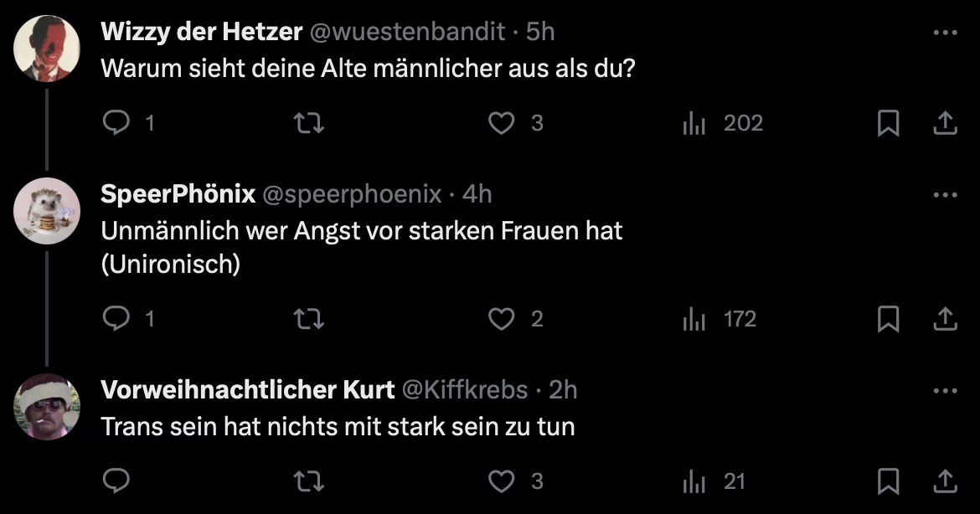View the hedgehog avatar of SpeerPhönix
The width and height of the screenshot is (980, 514).
pyautogui.click(x=47, y=210)
